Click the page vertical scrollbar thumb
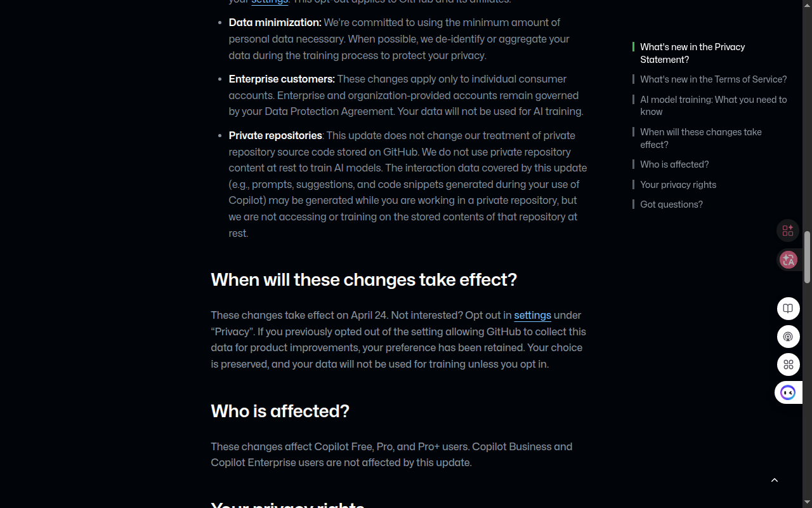 coord(807,257)
